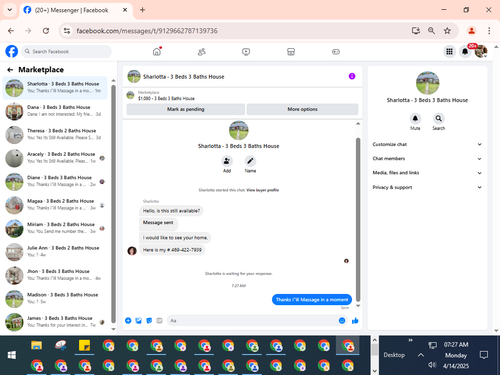Viewport: 500px width, 375px height.
Task: Show hidden system tray icons chevron
Action: point(421,355)
